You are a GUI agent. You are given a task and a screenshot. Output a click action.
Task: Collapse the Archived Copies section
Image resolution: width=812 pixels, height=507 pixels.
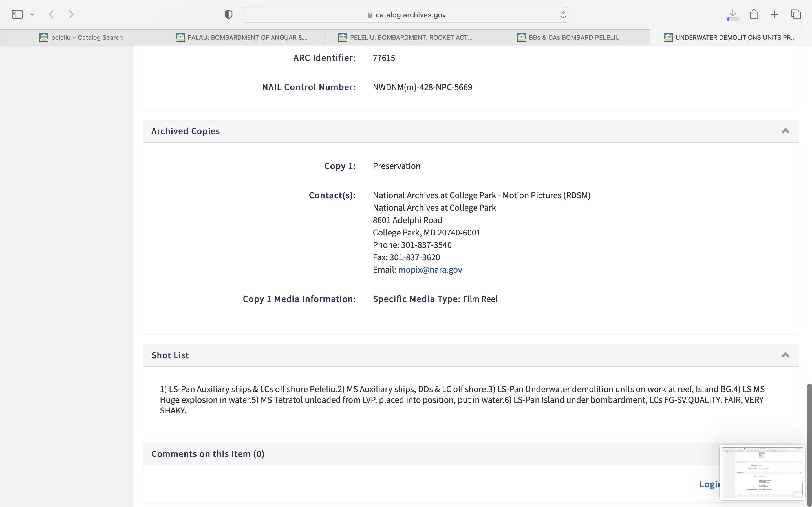785,131
